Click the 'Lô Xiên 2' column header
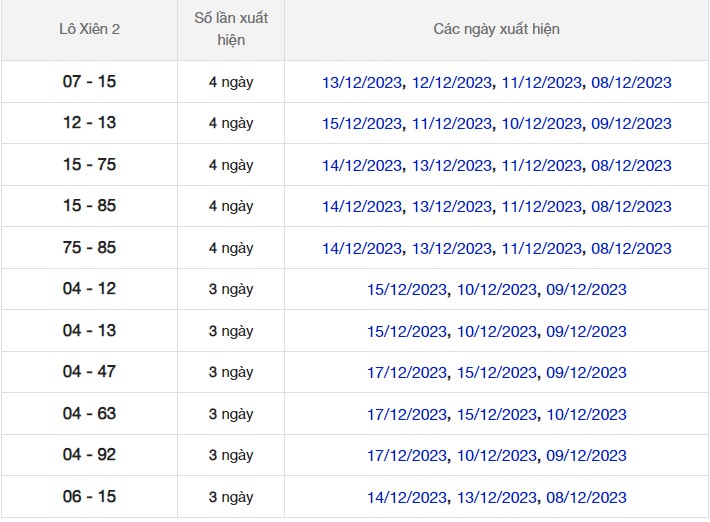Image resolution: width=710 pixels, height=522 pixels. point(89,29)
